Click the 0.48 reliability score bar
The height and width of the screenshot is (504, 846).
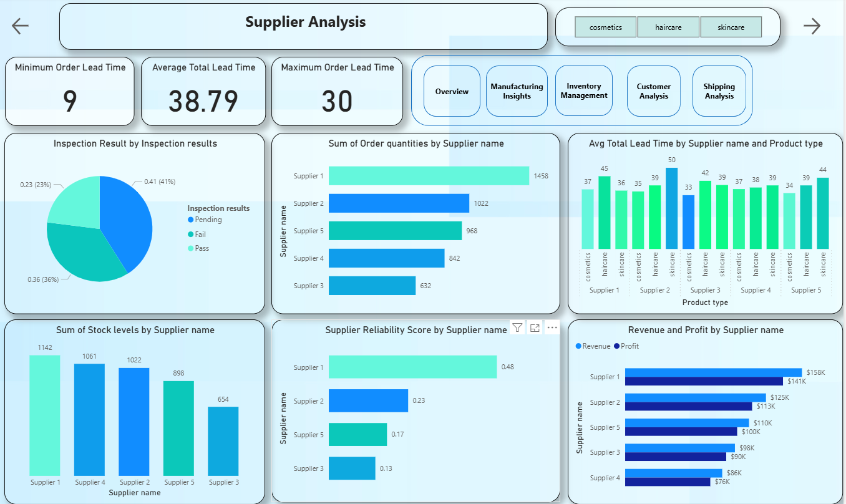coord(412,367)
